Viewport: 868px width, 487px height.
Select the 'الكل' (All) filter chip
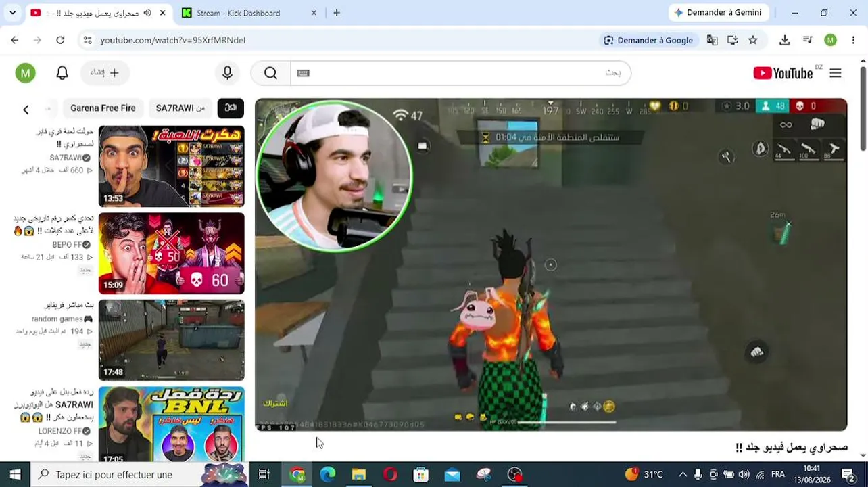point(231,108)
